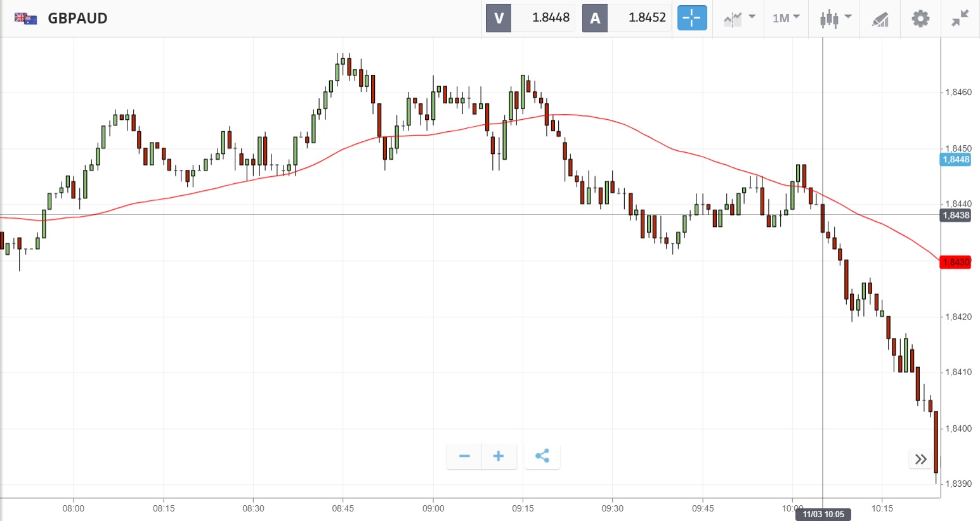Expand the candlestick chart type dropdown
This screenshot has height=521, width=980.
(835, 18)
